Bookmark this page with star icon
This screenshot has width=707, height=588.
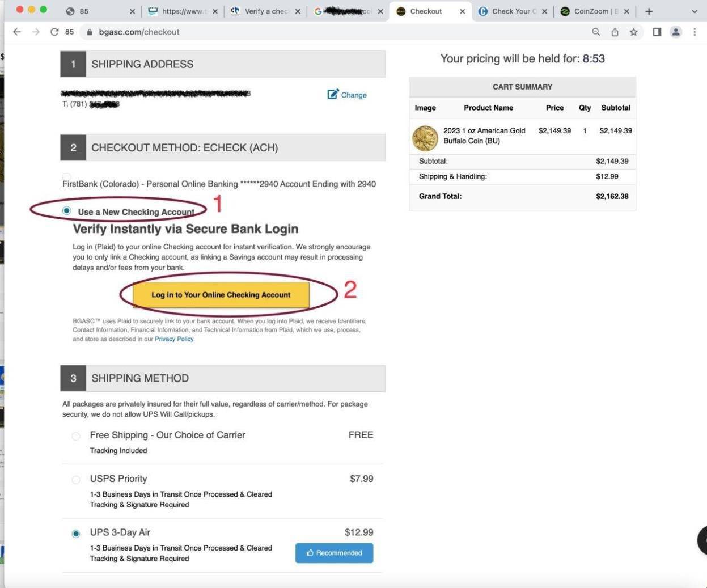click(x=633, y=32)
